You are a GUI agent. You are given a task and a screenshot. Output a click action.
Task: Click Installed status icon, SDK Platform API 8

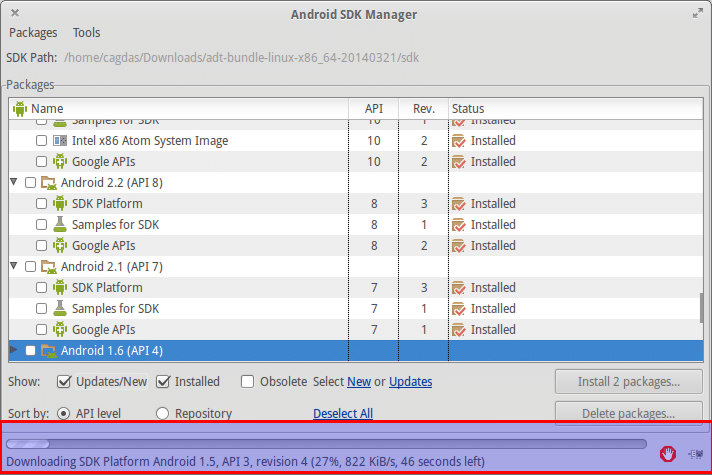pyautogui.click(x=459, y=204)
